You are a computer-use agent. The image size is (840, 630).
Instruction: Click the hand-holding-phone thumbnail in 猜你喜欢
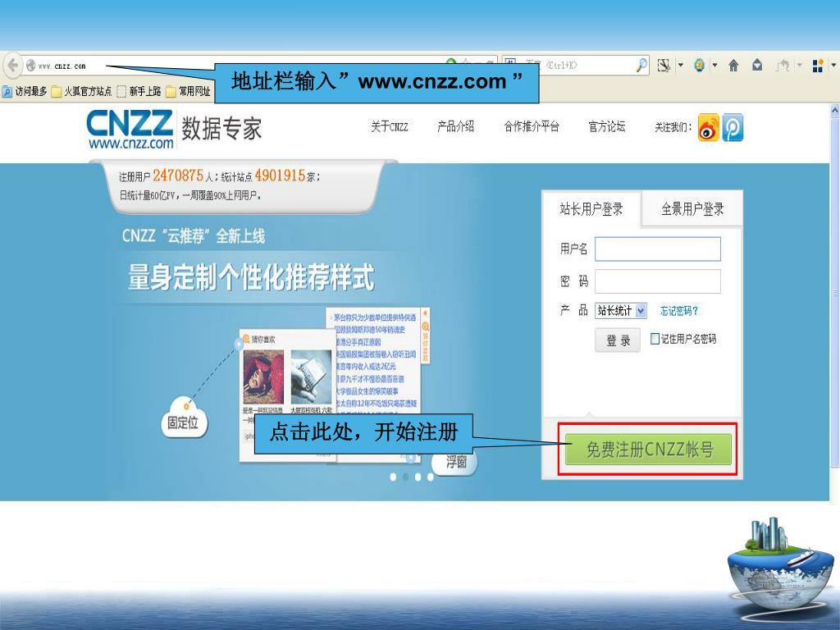(311, 377)
